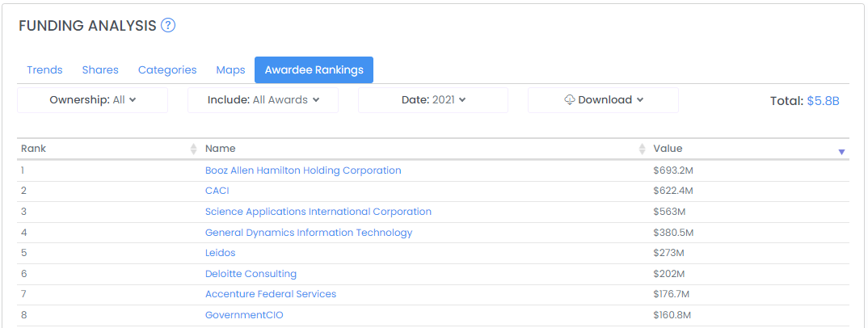The height and width of the screenshot is (328, 868).
Task: Sort by the Name column arrows
Action: (642, 149)
